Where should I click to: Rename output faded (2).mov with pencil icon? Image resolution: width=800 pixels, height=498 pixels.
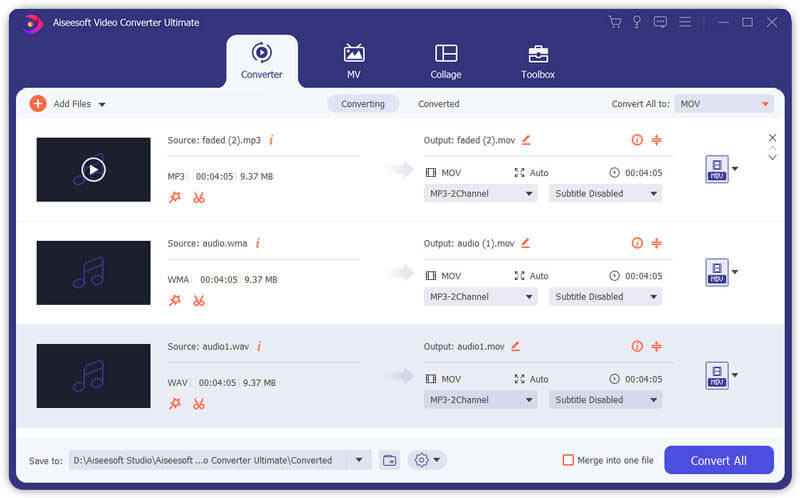tap(526, 139)
